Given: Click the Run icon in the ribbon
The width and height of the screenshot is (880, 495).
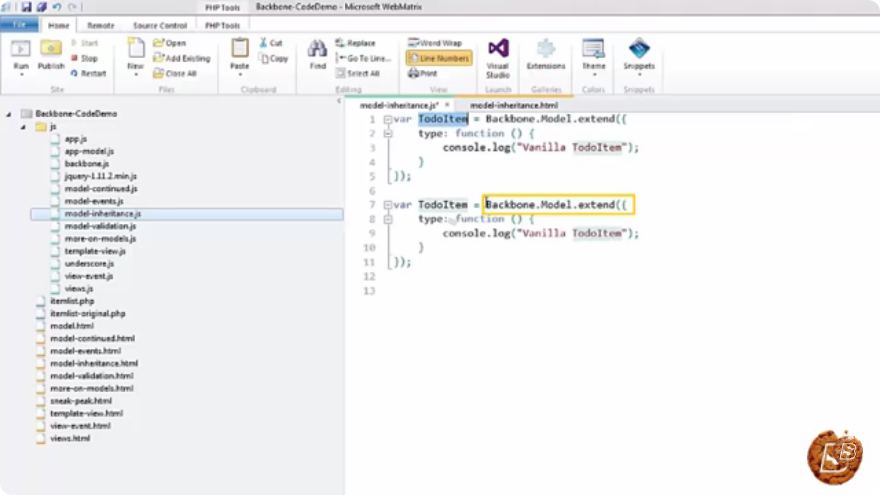Looking at the screenshot, I should point(21,49).
